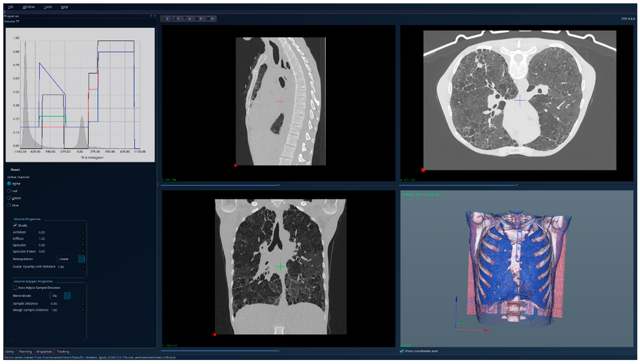Click the S view toolbar icon
Viewport: 640px width, 364px height.
[165, 19]
